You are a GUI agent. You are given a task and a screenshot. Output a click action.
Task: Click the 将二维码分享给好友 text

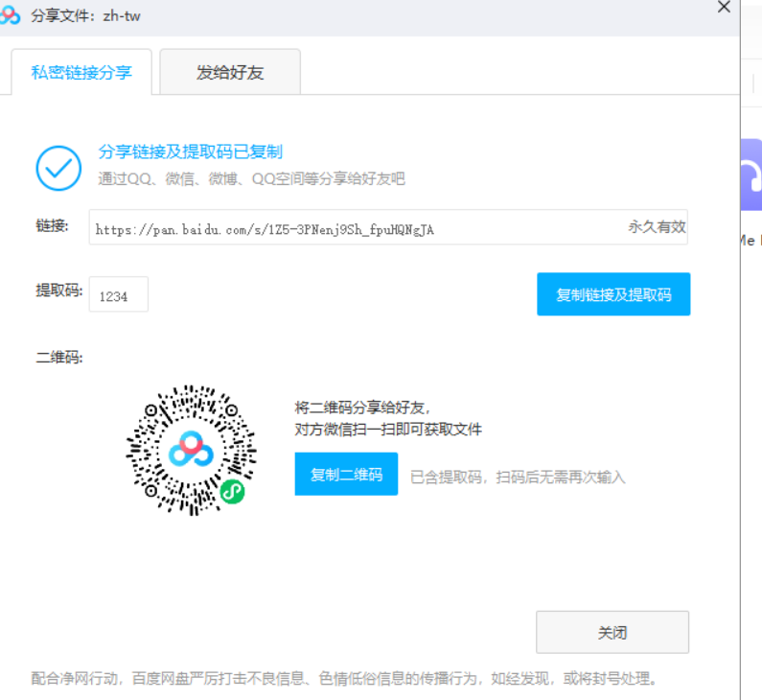362,408
